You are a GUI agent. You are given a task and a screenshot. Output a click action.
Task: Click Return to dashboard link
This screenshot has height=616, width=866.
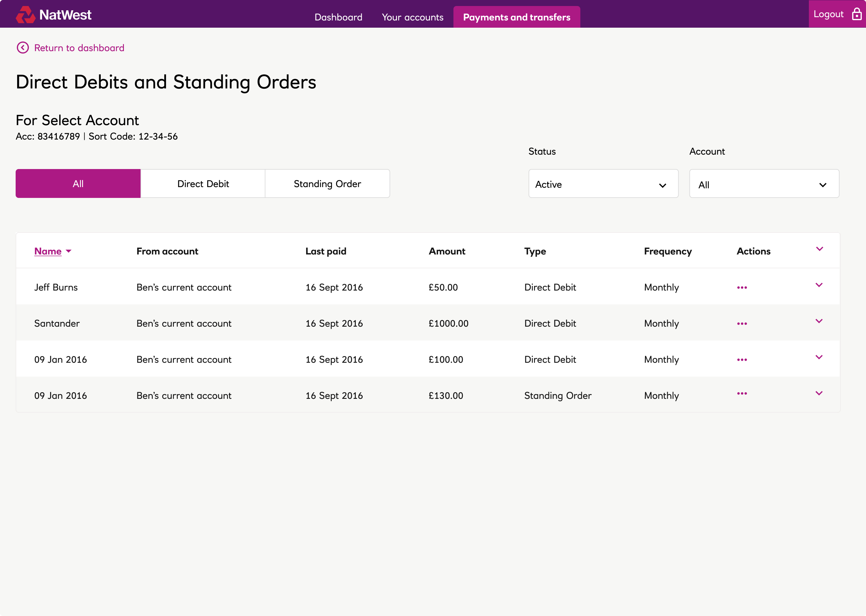tap(79, 48)
